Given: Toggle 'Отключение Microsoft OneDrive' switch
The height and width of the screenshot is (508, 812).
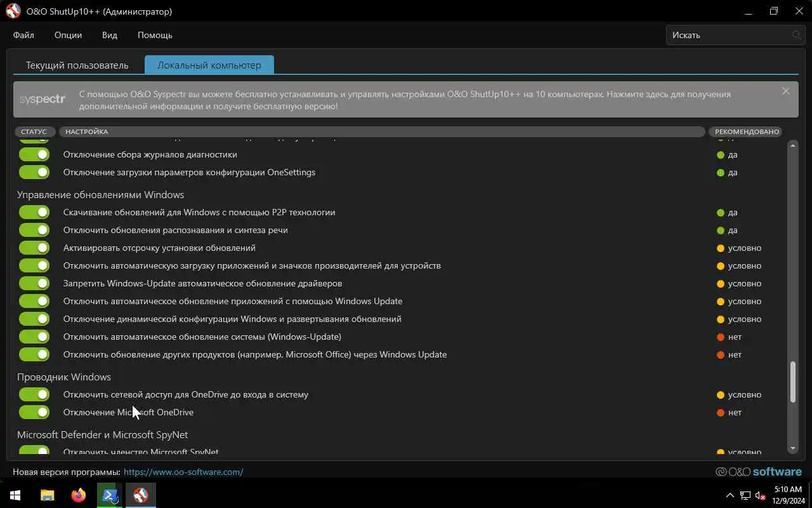Looking at the screenshot, I should 34,412.
